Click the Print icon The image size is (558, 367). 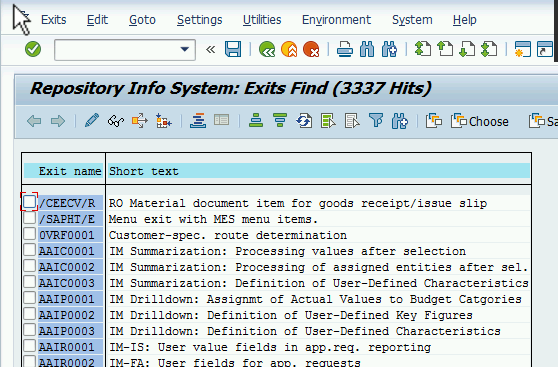pos(345,49)
